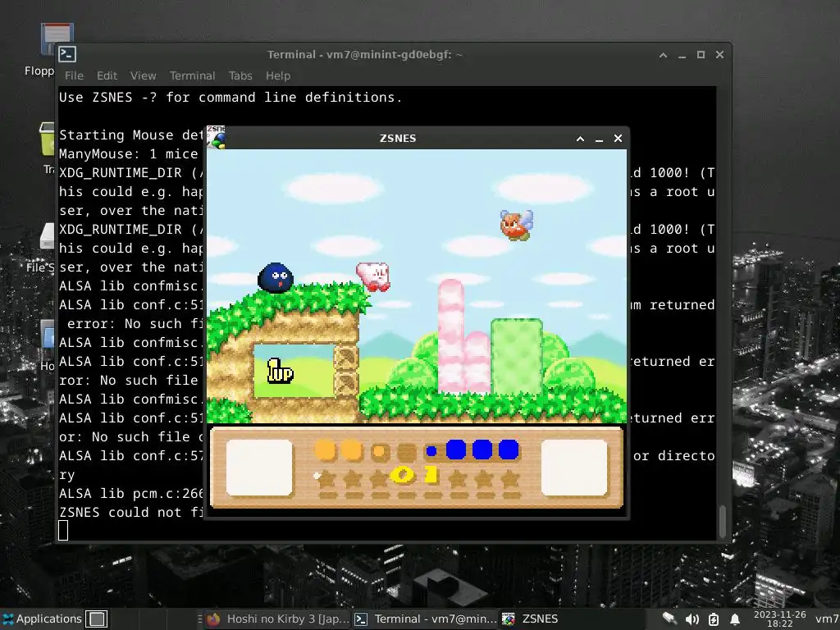Click the notification bell tray icon
Screen dimensions: 840x630
point(735,619)
